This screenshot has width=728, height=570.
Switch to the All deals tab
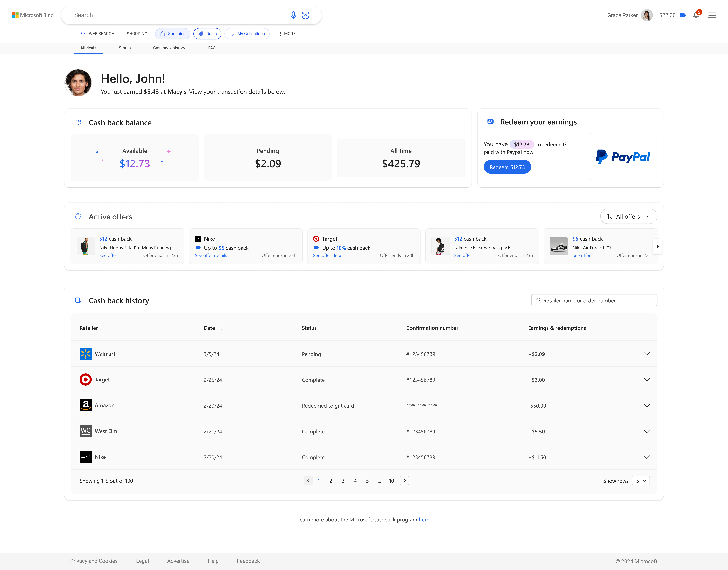pos(88,48)
